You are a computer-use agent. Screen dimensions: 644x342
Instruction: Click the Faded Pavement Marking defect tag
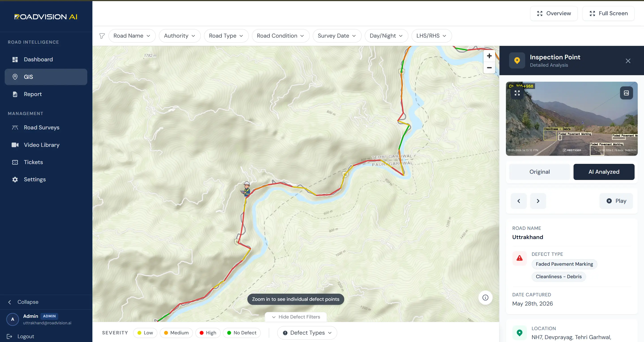coord(564,264)
